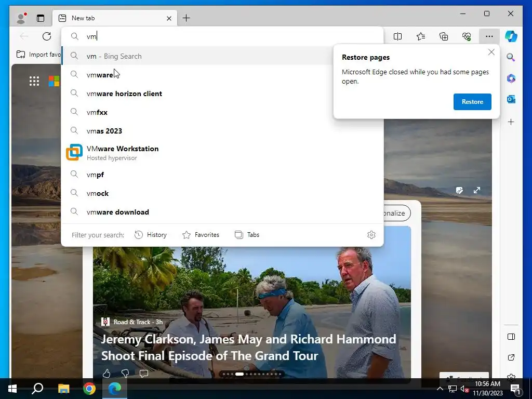Select the 'vmpf' suggestion

tap(222, 175)
